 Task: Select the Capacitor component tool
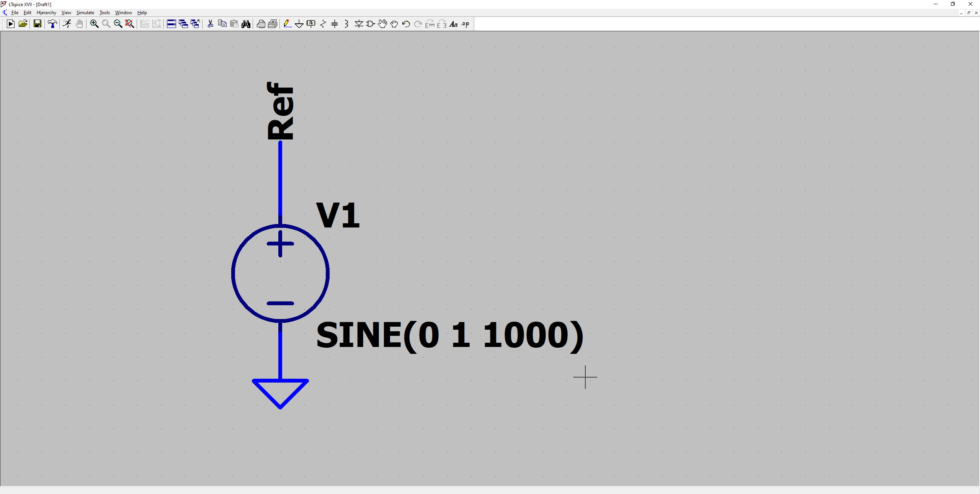tap(335, 24)
